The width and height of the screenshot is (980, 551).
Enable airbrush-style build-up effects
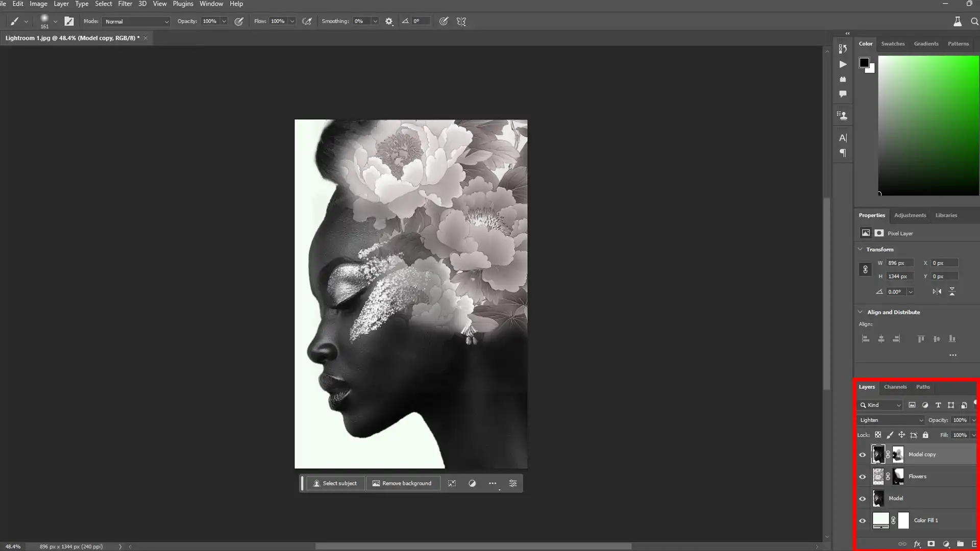coord(307,21)
